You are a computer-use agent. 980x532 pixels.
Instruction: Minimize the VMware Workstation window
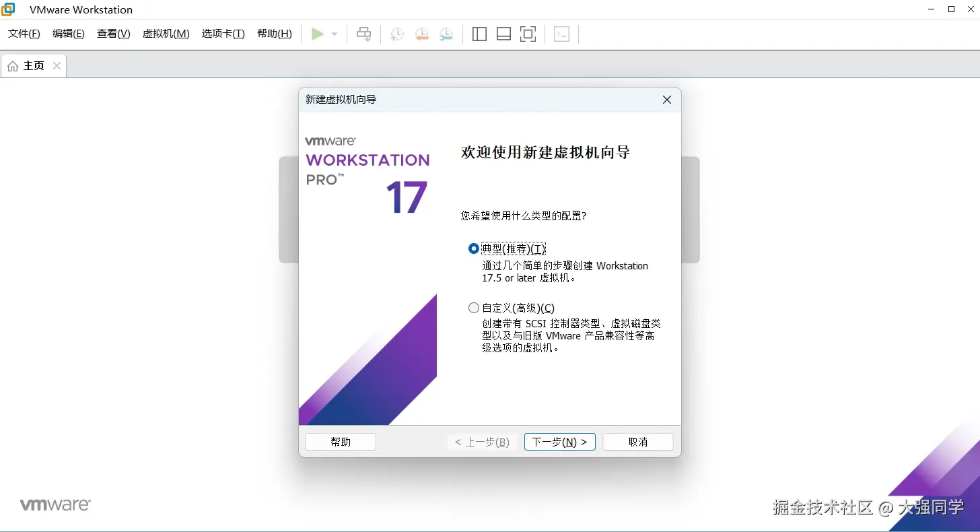coord(932,9)
